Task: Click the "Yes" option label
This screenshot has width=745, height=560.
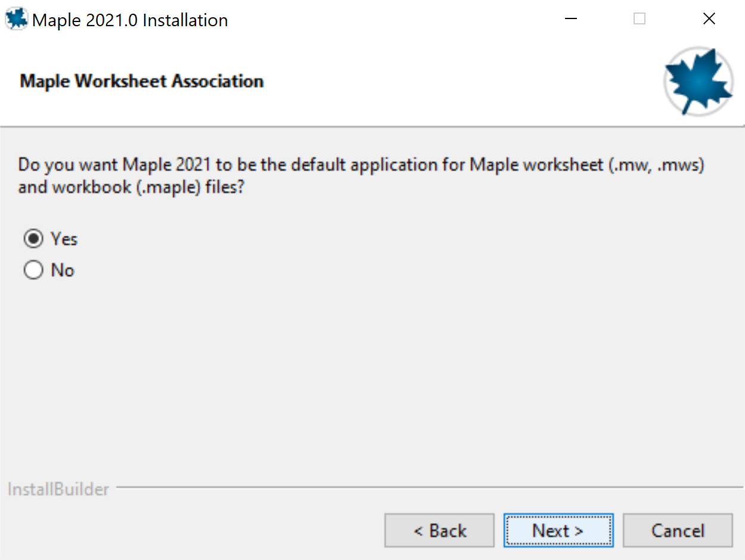Action: (64, 239)
